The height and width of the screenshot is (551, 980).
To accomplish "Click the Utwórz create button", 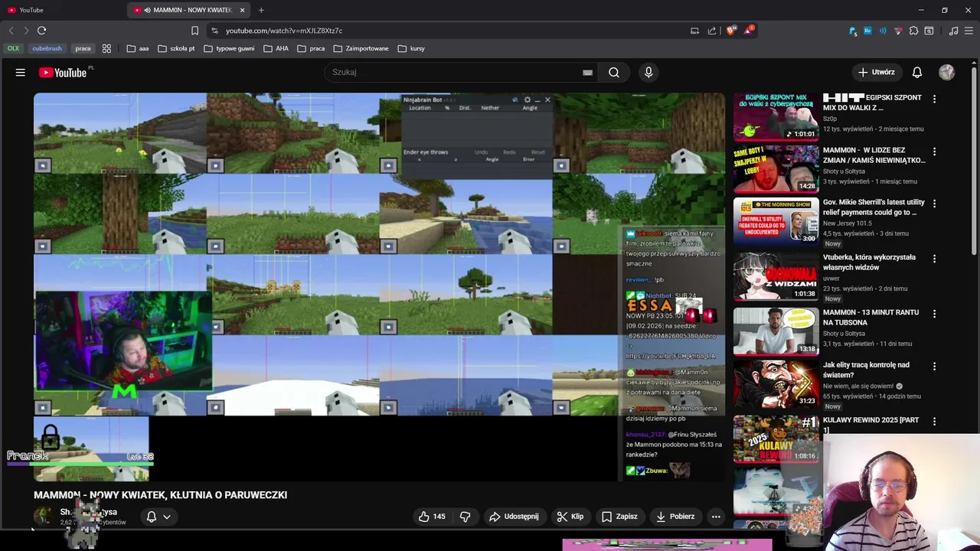I will click(x=876, y=72).
